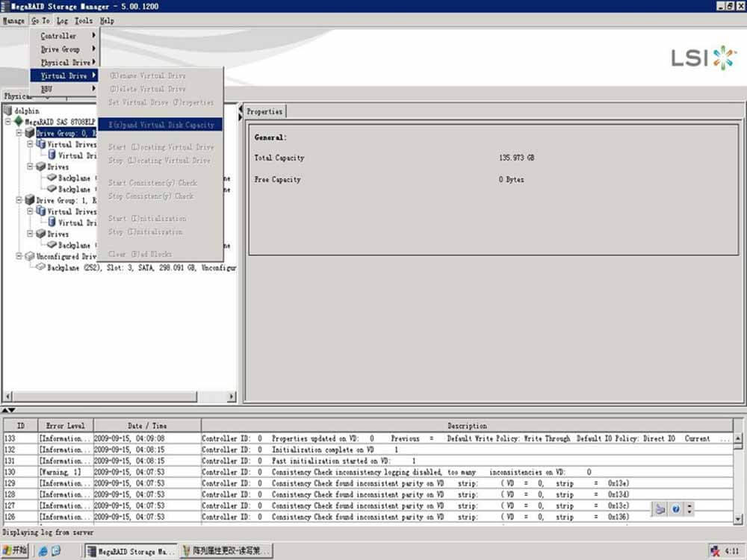Open Internet Explorer from the quick launch
This screenshot has height=560, width=747.
pos(43,551)
